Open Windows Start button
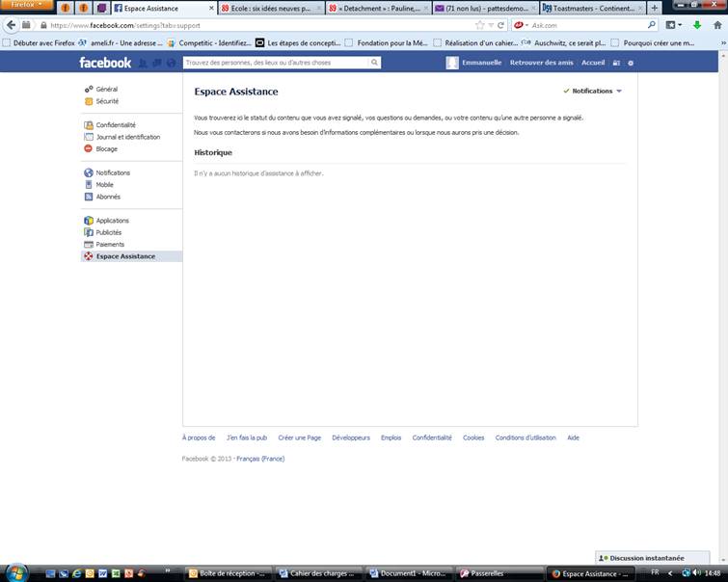The width and height of the screenshot is (728, 582). pos(16,572)
